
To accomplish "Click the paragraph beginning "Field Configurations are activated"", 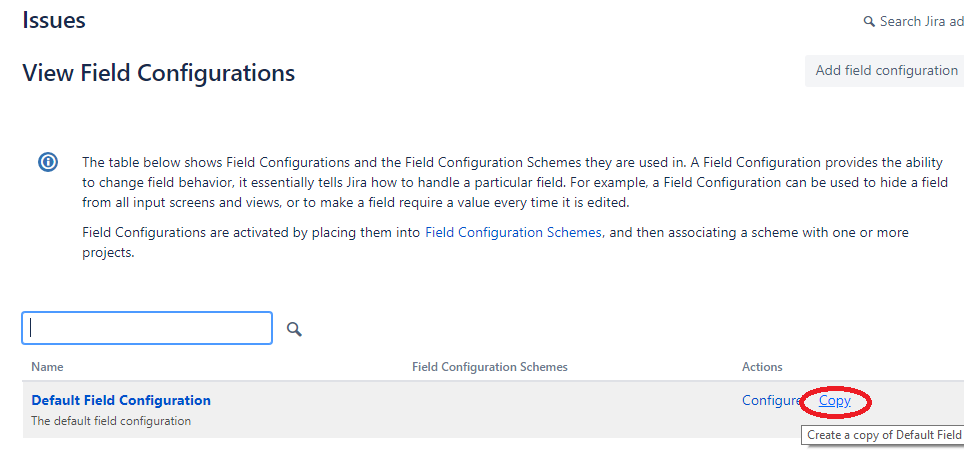I will pyautogui.click(x=495, y=242).
